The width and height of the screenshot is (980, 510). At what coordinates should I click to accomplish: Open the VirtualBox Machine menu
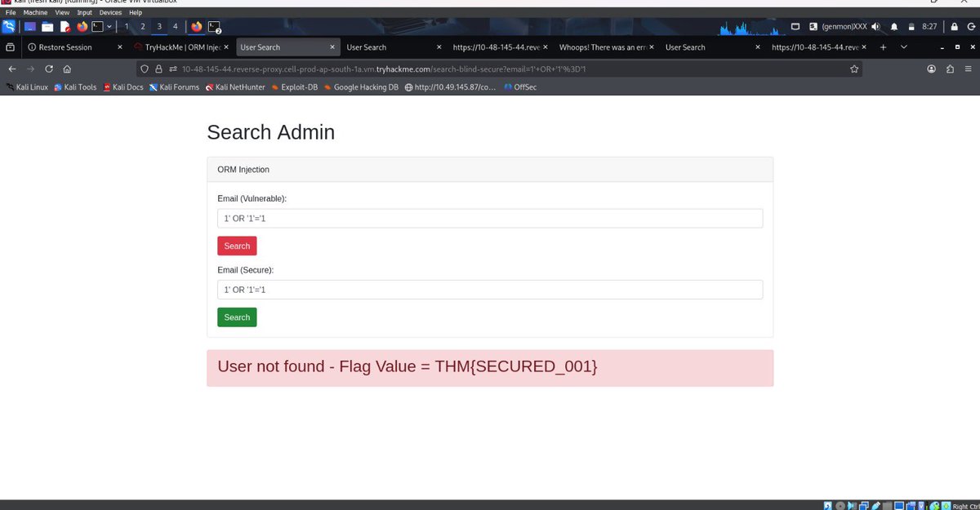click(x=35, y=12)
